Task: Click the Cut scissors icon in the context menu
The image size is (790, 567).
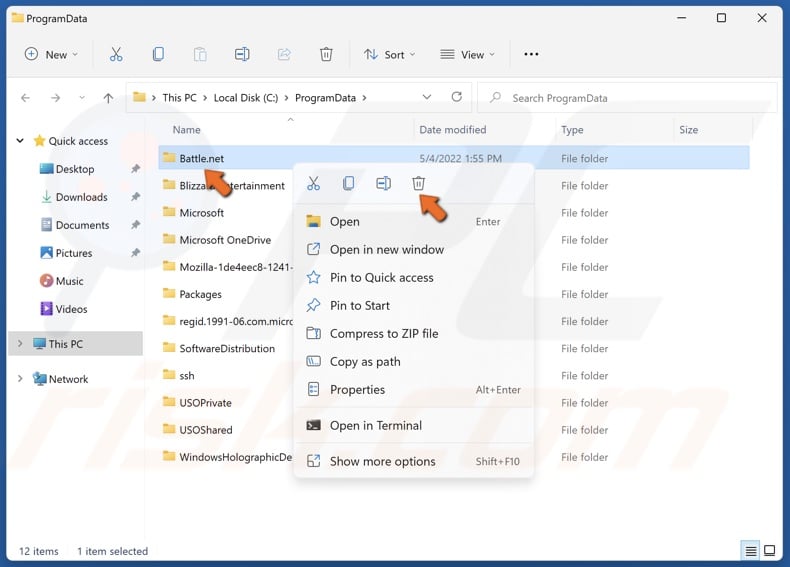Action: [313, 183]
